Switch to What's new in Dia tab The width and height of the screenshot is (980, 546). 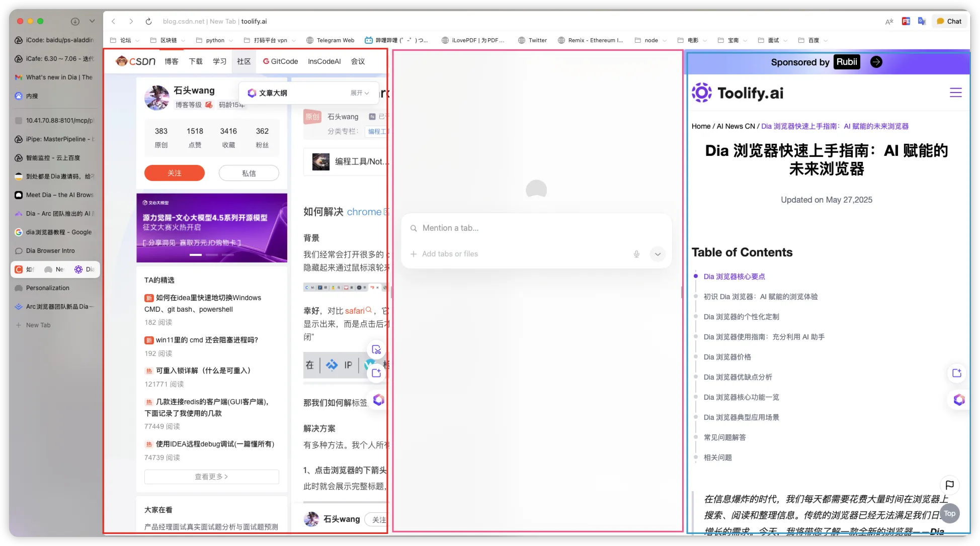55,77
